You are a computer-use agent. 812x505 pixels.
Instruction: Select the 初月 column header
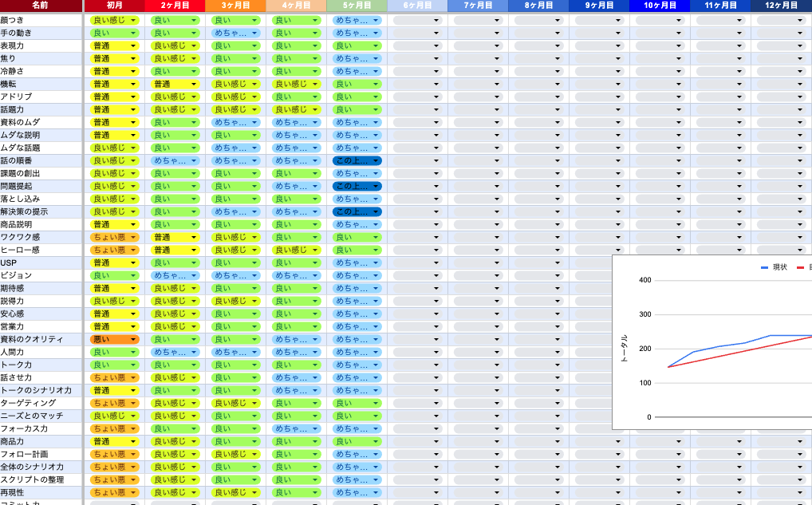pyautogui.click(x=114, y=6)
